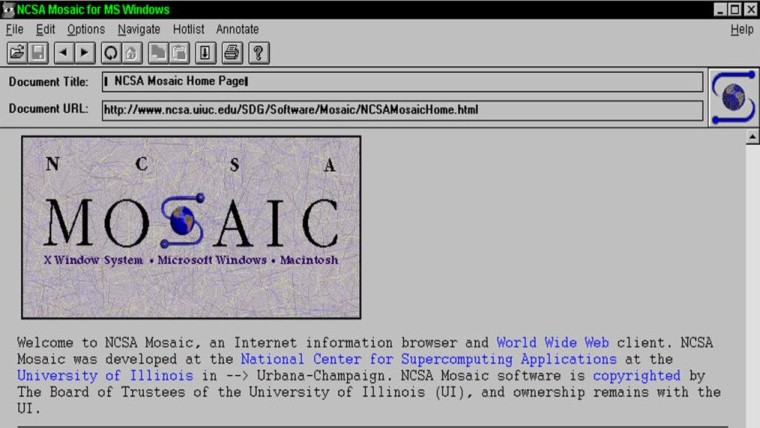Open the University of Illinois link
Screen dimensions: 760x428
(x=105, y=376)
